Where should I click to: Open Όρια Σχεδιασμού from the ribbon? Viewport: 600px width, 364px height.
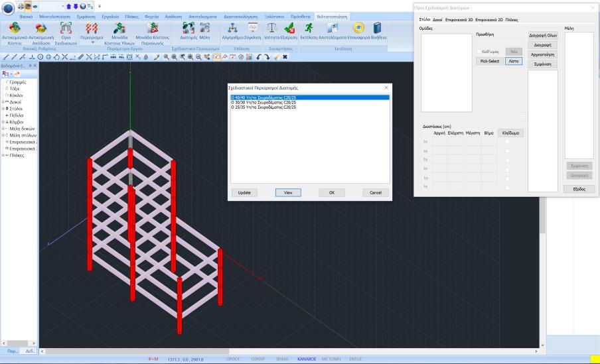pos(66,29)
